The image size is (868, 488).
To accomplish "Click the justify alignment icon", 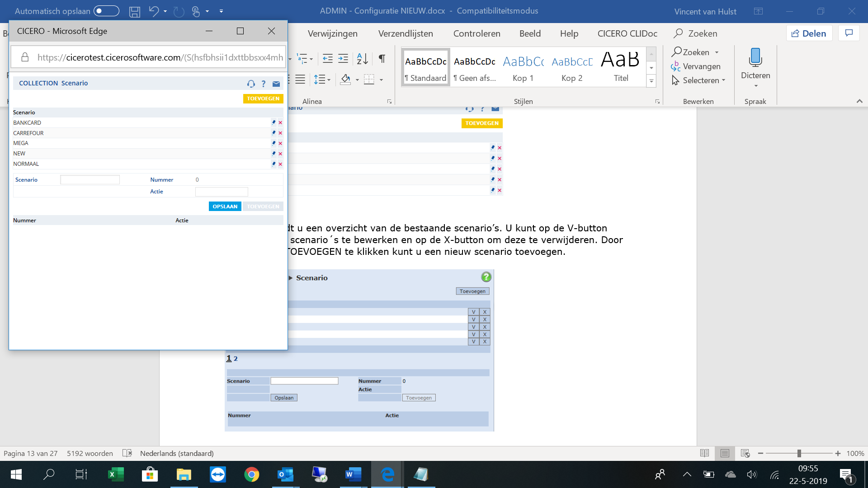I will tap(300, 80).
